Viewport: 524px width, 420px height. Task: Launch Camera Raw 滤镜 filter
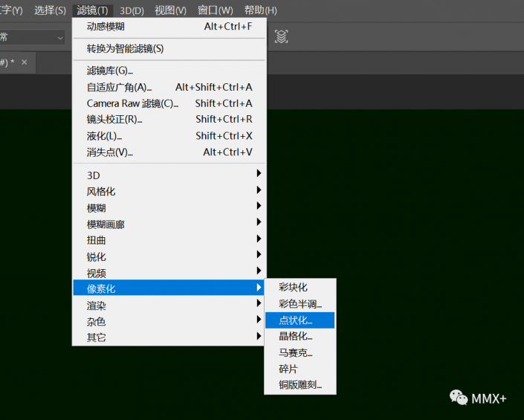(x=132, y=103)
